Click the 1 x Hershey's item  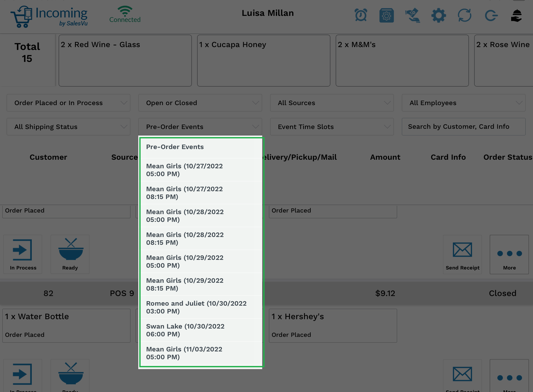(333, 326)
